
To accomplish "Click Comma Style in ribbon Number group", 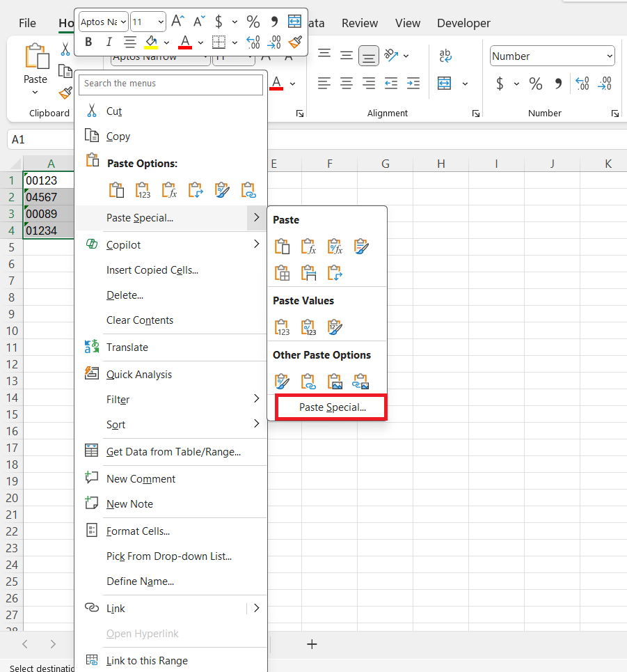I will (557, 83).
